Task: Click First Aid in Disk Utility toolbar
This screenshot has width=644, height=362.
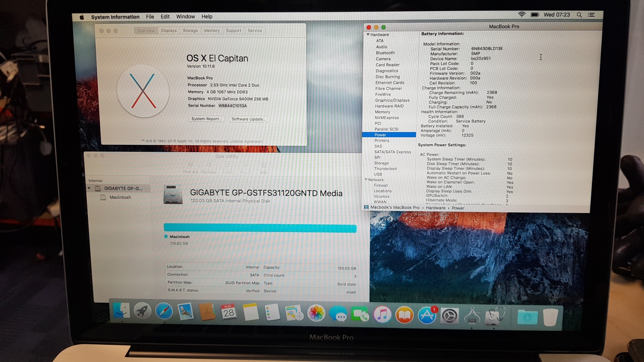Action: point(190,168)
